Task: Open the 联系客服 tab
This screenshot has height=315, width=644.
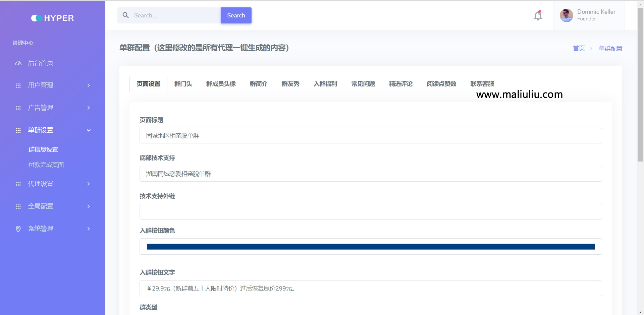Action: click(482, 84)
